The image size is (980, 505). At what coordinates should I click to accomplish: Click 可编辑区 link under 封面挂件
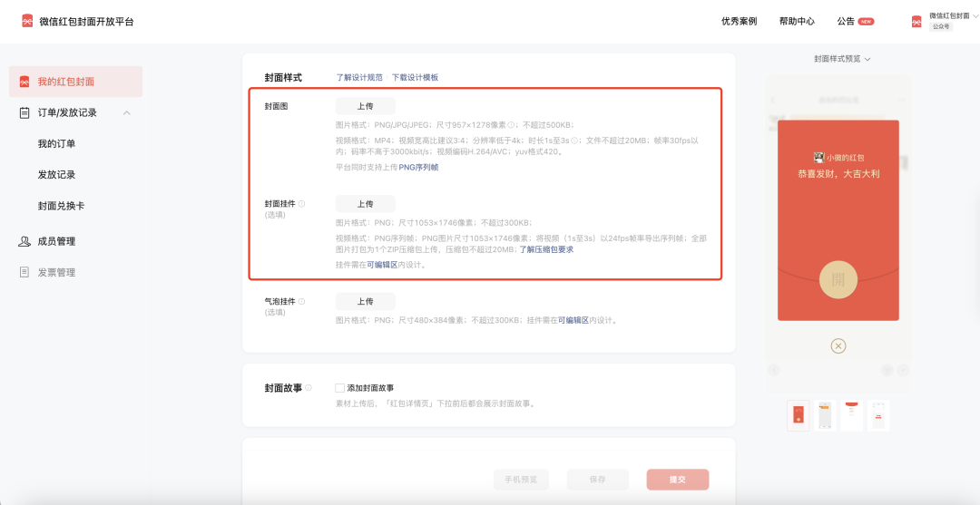(383, 265)
